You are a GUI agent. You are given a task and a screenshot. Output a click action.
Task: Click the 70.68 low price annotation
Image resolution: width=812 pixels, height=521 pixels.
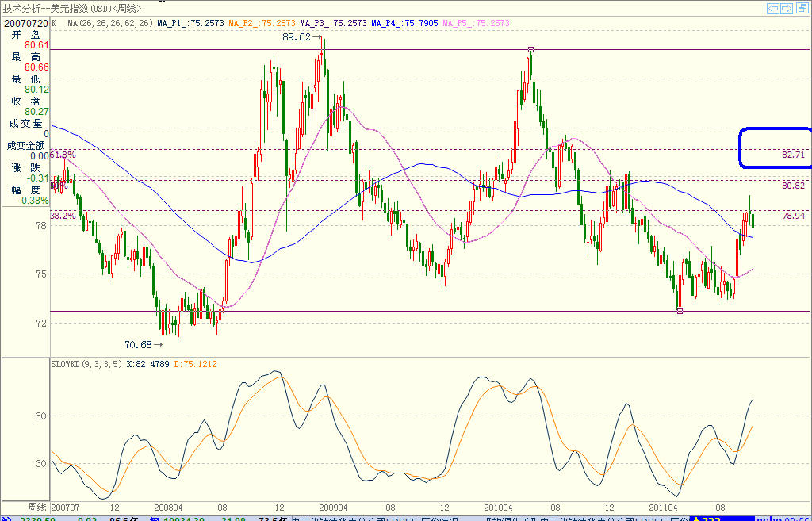tap(138, 345)
